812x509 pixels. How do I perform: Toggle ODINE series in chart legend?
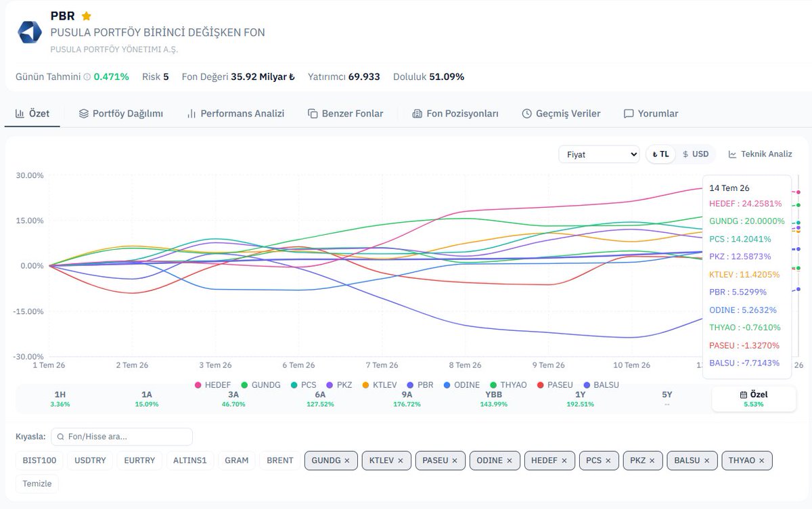coord(461,384)
